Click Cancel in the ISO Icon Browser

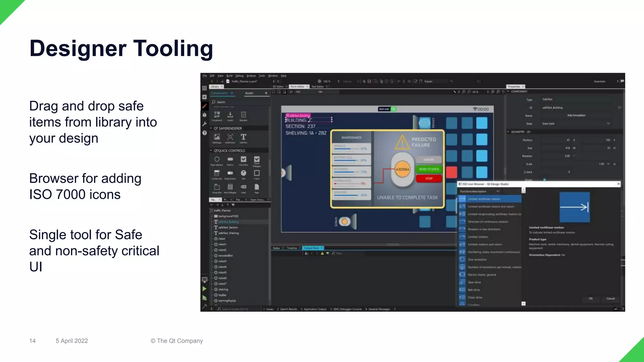click(610, 299)
